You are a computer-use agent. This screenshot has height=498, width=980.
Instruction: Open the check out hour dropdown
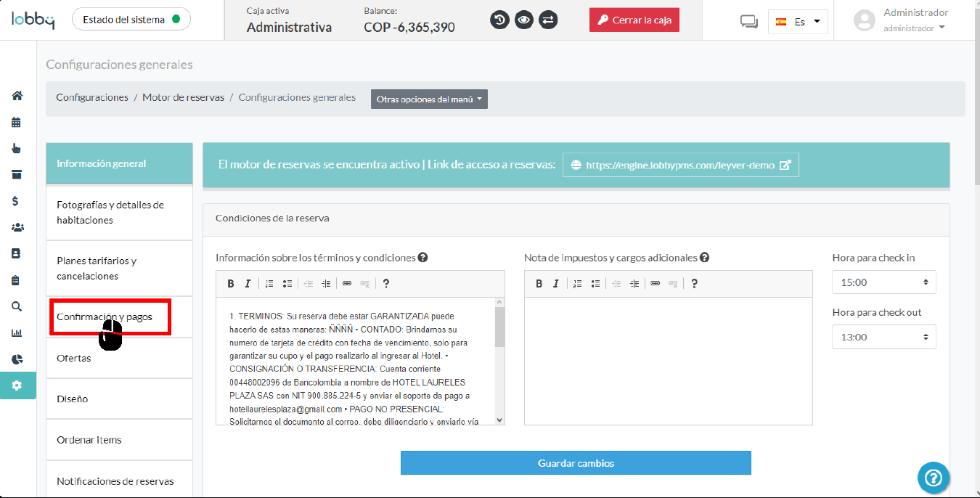tap(883, 337)
